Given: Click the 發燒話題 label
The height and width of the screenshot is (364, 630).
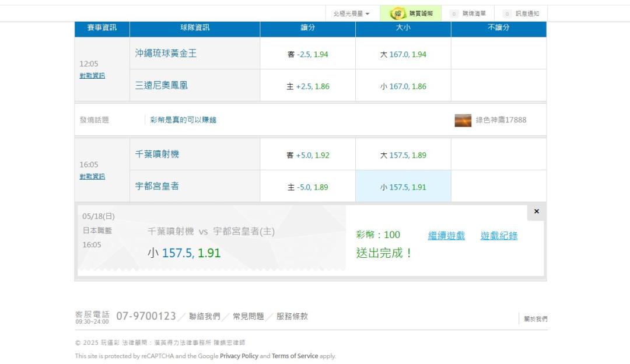Looking at the screenshot, I should pos(94,120).
